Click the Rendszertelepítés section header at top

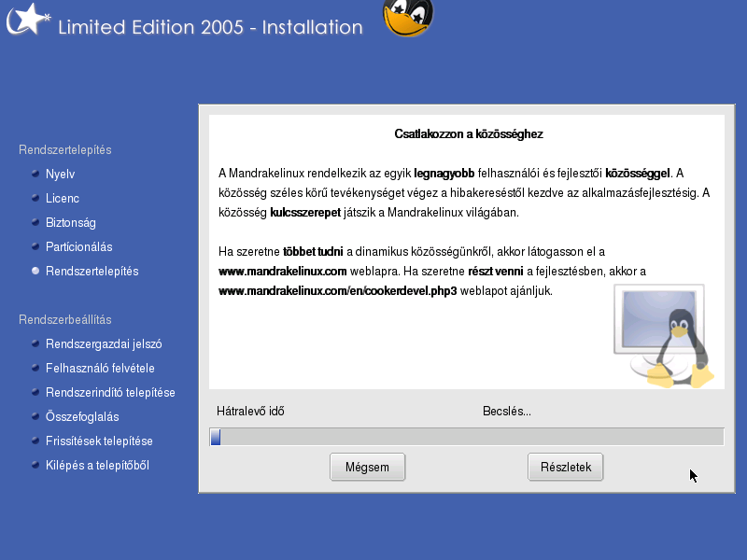point(65,149)
